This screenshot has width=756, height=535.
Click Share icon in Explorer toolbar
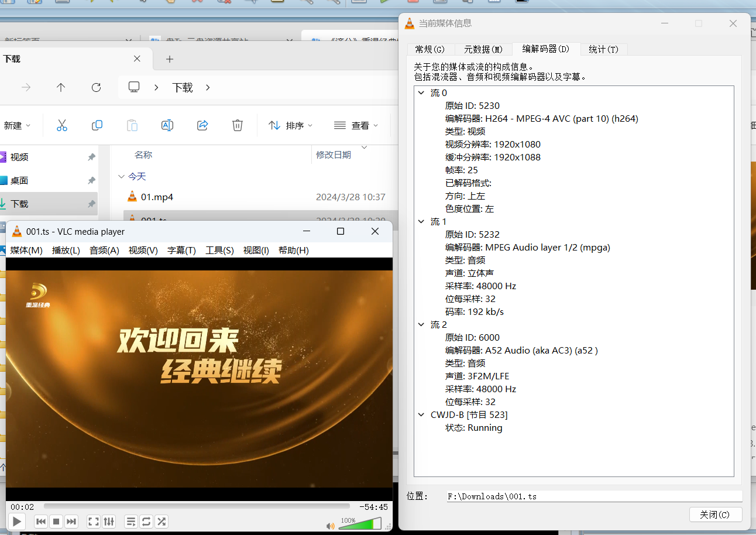(x=202, y=125)
